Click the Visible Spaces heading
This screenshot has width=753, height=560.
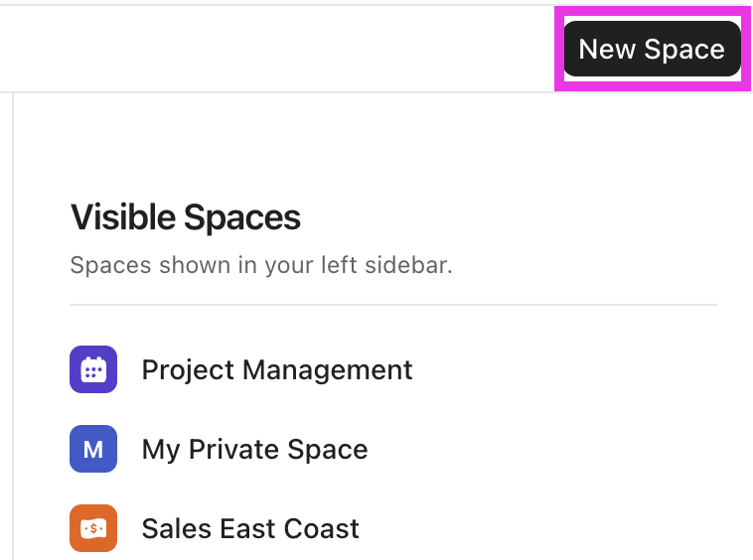(x=186, y=216)
